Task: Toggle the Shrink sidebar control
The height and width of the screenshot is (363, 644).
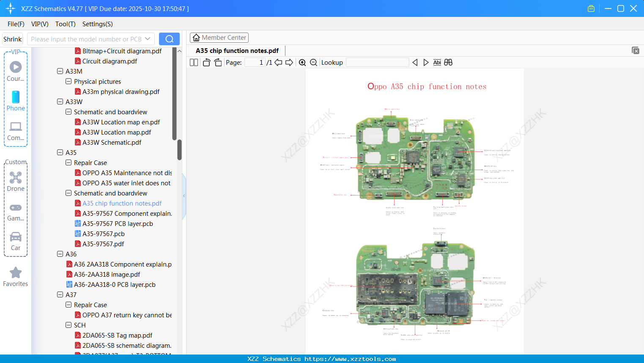Action: (12, 38)
